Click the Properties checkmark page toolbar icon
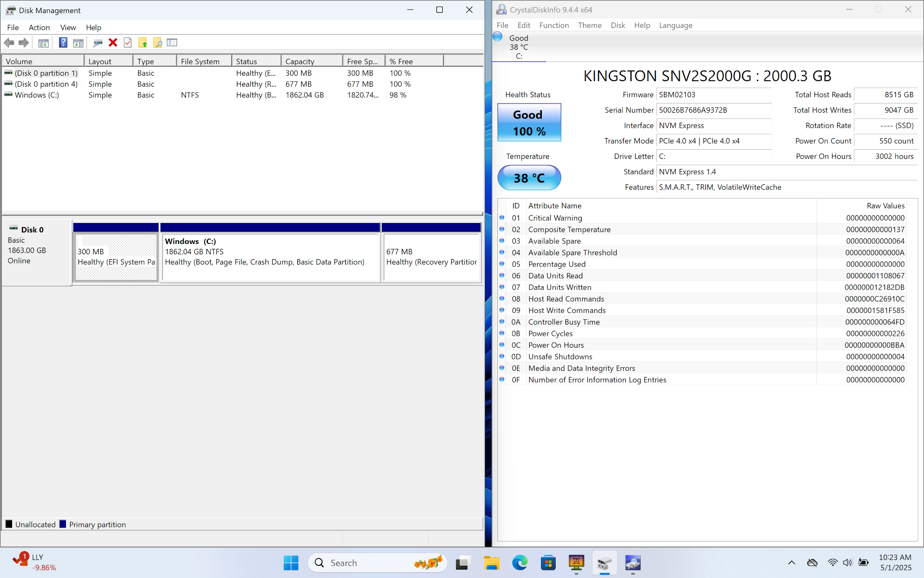The height and width of the screenshot is (578, 924). [x=128, y=42]
